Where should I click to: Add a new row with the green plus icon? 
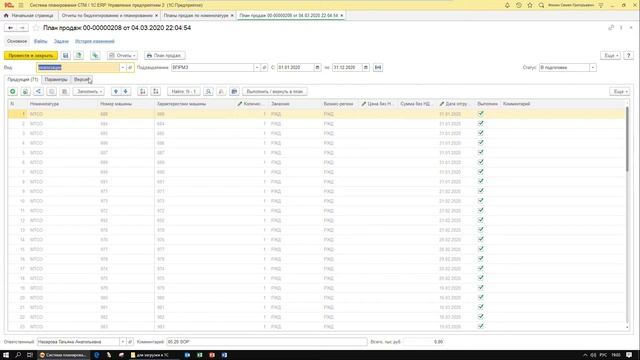click(x=13, y=91)
